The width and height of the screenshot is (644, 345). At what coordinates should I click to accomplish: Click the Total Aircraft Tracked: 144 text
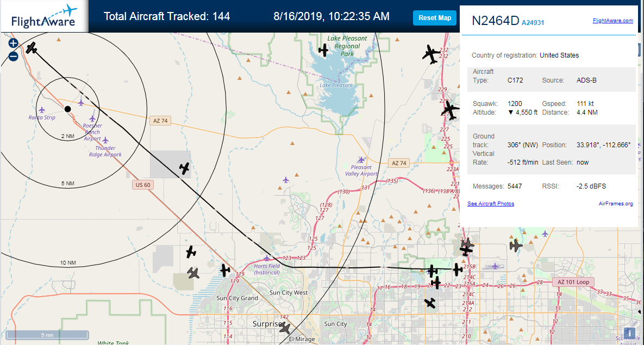pyautogui.click(x=167, y=16)
